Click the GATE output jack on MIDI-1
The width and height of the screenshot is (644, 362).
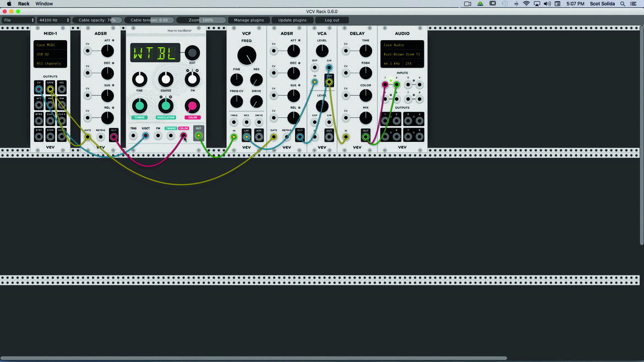[50, 89]
